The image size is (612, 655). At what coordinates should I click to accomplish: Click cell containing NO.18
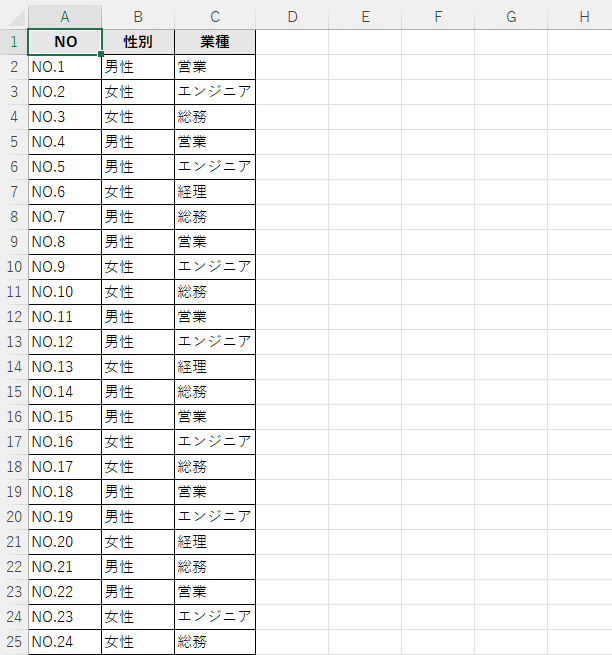pyautogui.click(x=65, y=492)
